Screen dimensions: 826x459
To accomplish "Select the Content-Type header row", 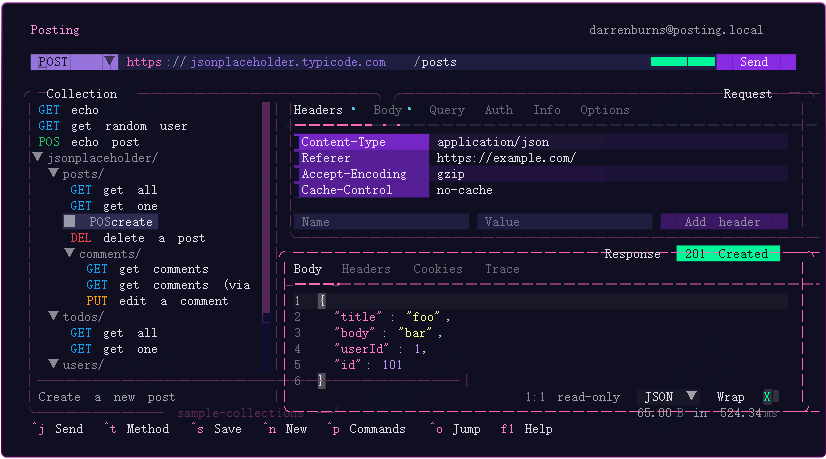I will click(362, 142).
